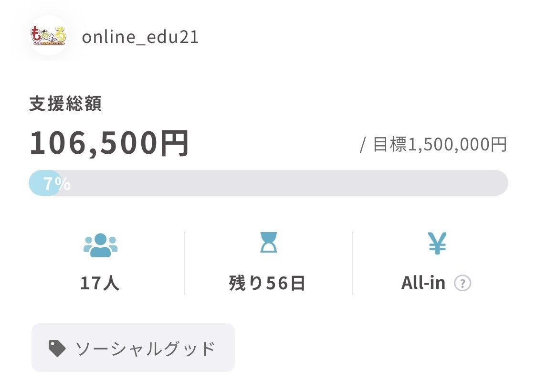This screenshot has height=392, width=537.
Task: Click the yen currency icon
Action: point(437,243)
